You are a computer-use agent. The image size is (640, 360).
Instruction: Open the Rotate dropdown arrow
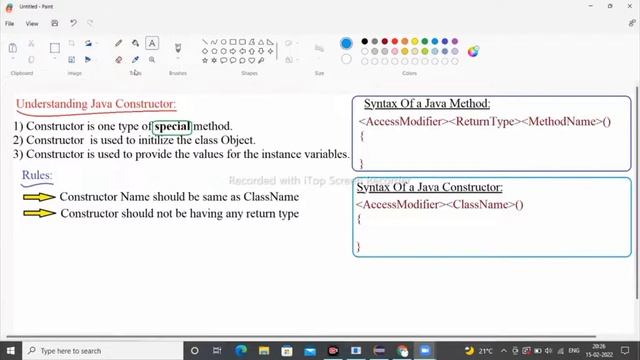(x=97, y=43)
